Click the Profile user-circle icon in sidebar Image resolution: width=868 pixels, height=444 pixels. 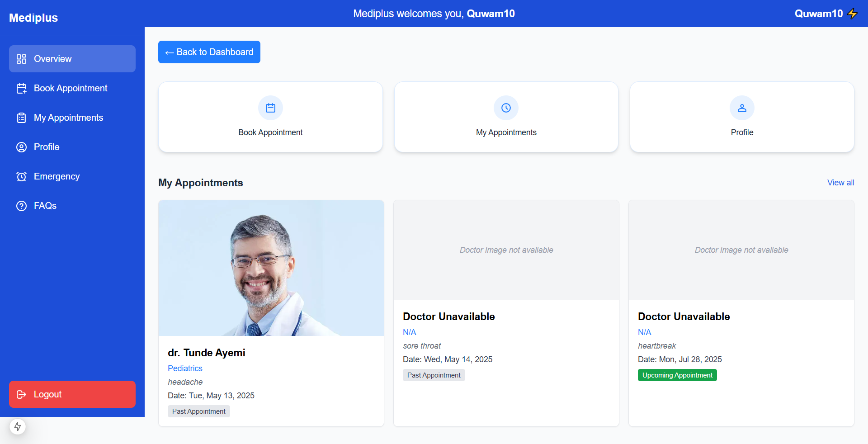[21, 147]
